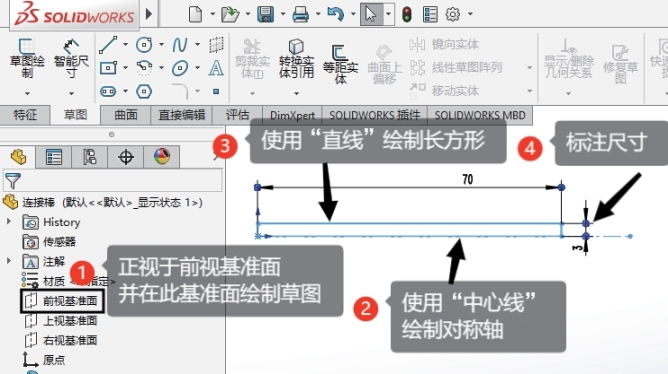
Task: Switch to the 评估 evaluate tab
Action: pyautogui.click(x=237, y=115)
